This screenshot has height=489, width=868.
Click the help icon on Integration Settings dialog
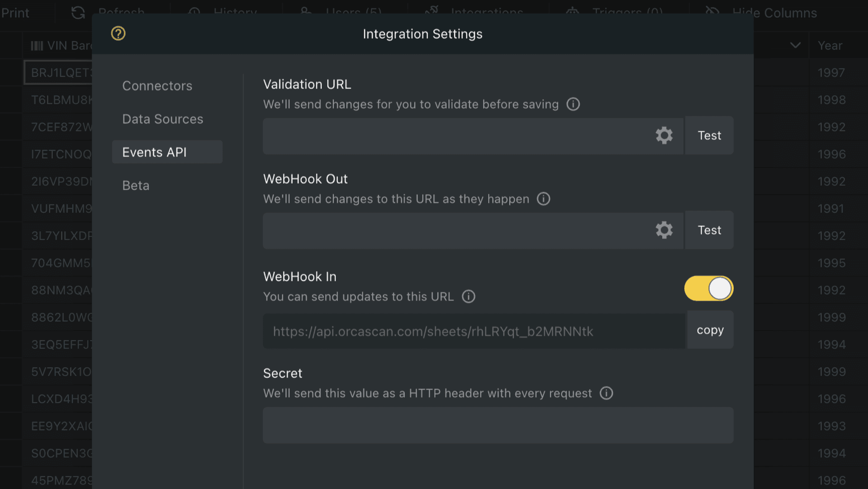(x=118, y=34)
